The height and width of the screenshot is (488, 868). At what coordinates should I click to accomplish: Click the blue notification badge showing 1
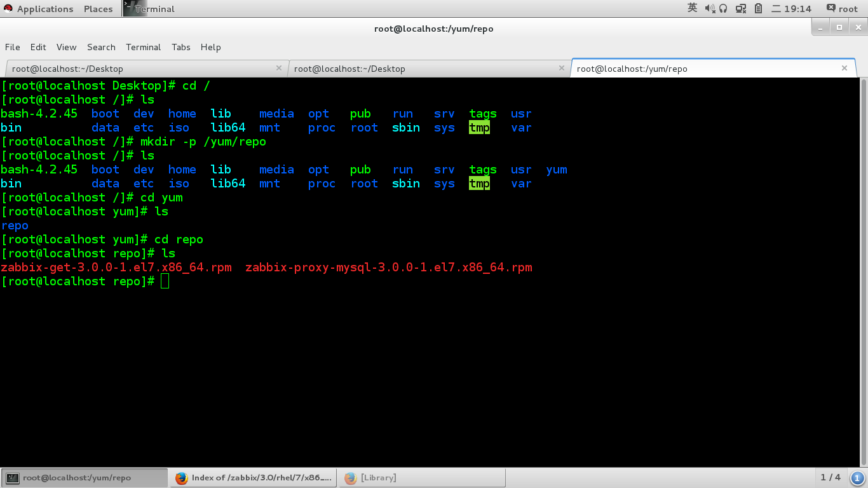(857, 478)
